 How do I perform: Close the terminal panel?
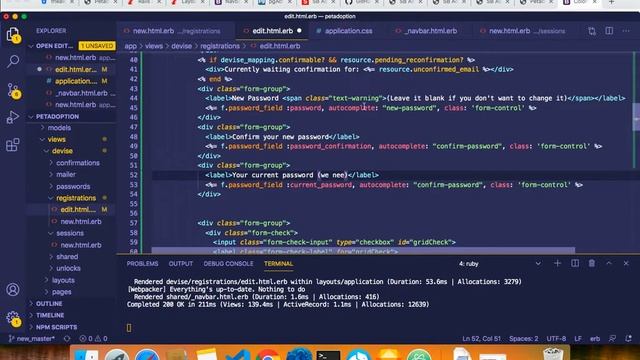[626, 264]
